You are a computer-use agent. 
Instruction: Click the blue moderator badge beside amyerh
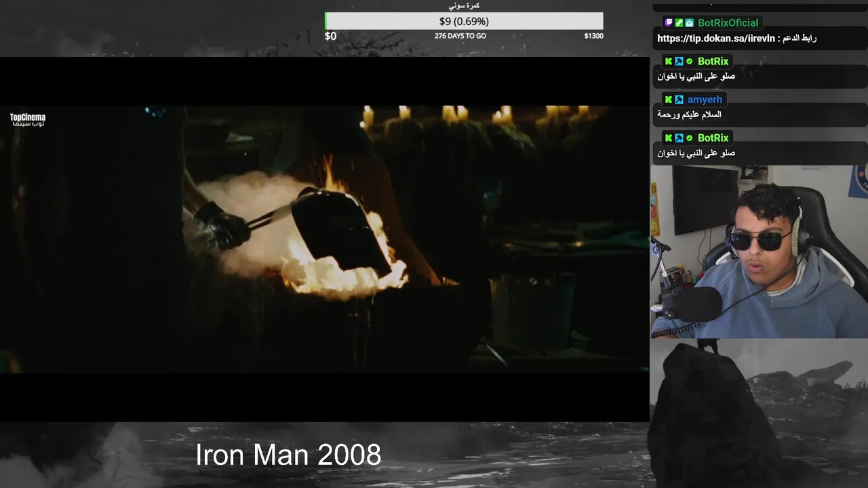click(x=679, y=100)
